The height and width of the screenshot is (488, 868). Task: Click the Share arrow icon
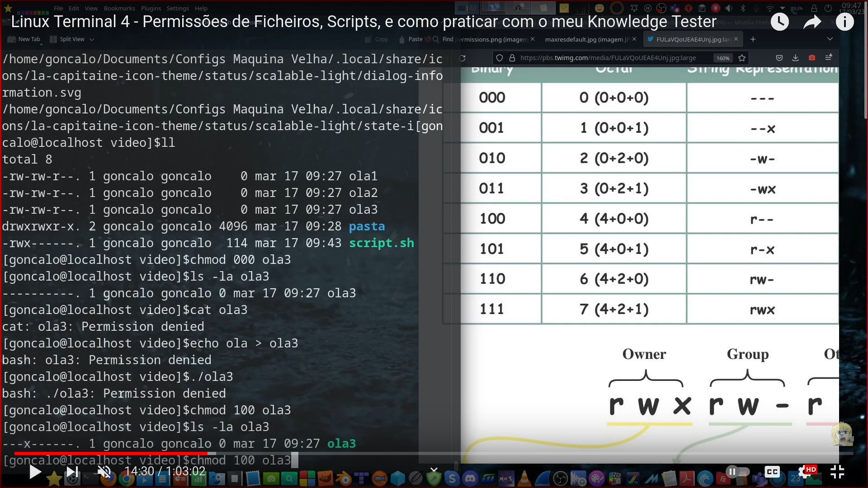812,22
